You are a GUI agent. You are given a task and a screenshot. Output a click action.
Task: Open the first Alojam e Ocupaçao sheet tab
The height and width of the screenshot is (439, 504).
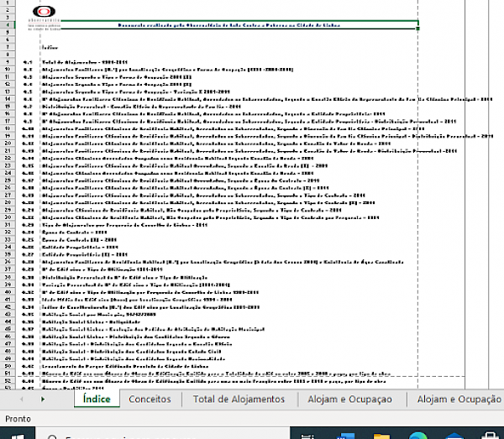point(349,400)
